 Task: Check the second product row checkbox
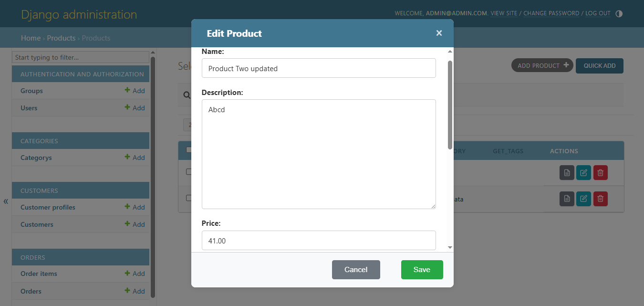(189, 198)
